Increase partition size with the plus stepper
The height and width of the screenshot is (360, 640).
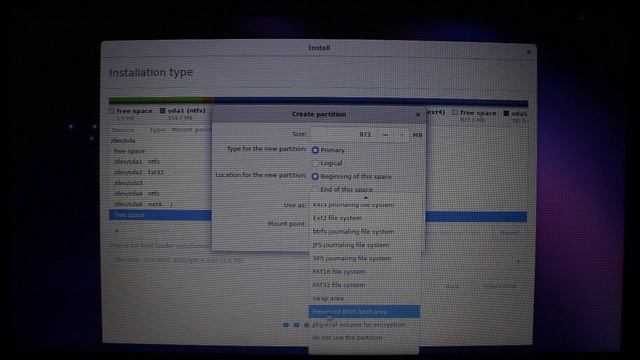coord(401,135)
